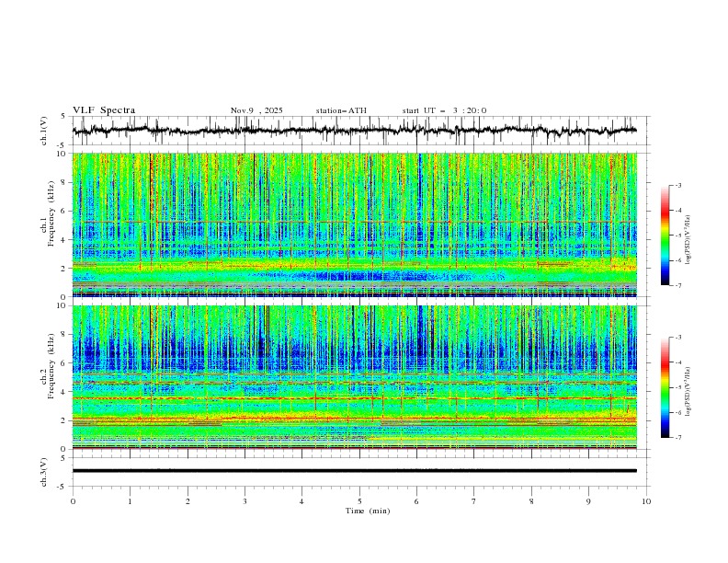Viewport: 728px width, 563px height.
Task: Click the "-3" tick on ch.1 colorbar
Action: pos(677,185)
